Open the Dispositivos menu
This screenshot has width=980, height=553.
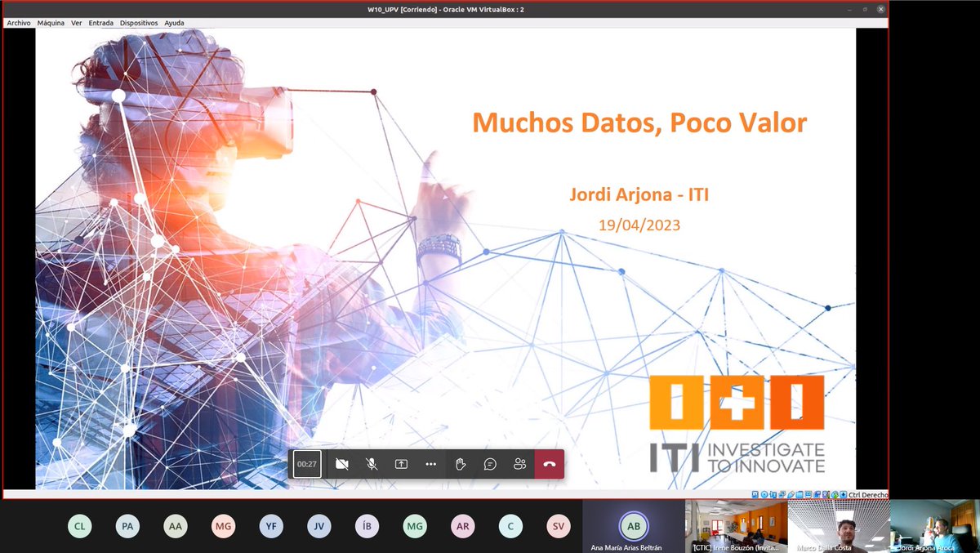[x=139, y=23]
